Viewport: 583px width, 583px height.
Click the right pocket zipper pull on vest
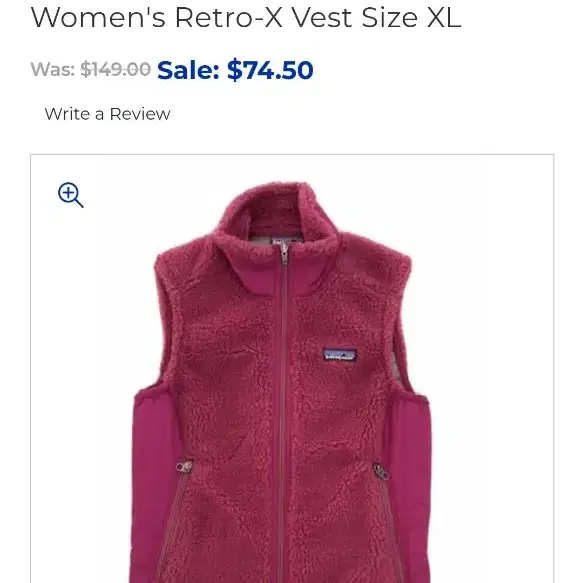tap(381, 471)
